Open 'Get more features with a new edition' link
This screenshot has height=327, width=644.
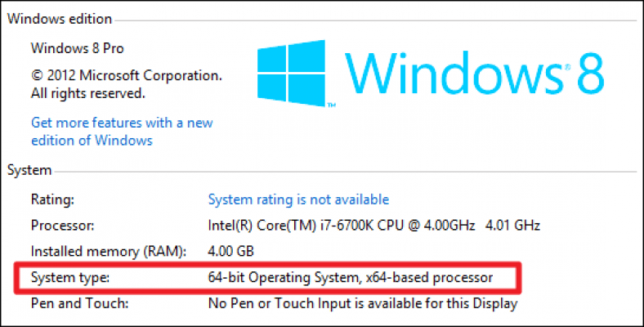click(122, 132)
